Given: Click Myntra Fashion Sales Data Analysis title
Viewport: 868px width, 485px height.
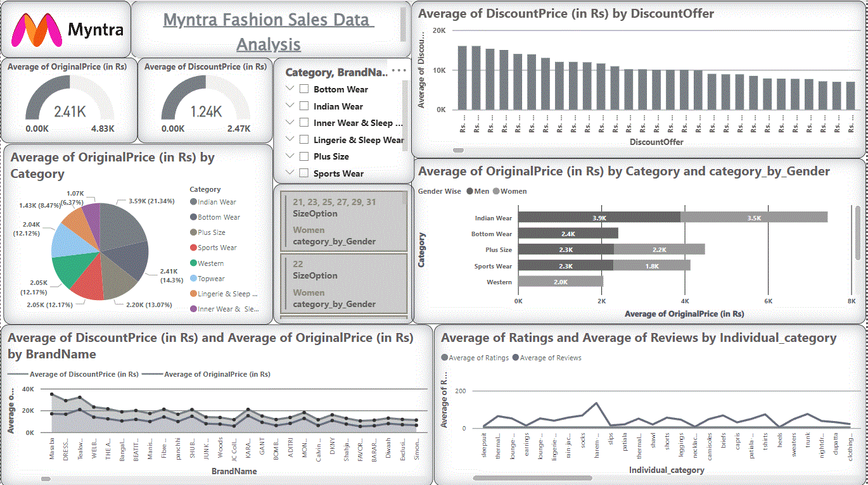Looking at the screenshot, I should click(269, 32).
